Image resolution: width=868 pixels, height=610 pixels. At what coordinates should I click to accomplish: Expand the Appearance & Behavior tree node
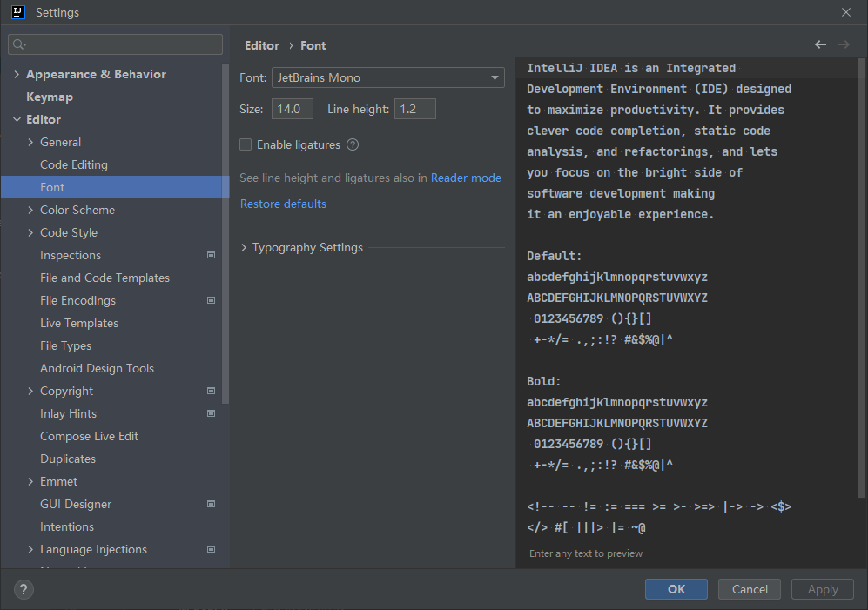point(17,75)
